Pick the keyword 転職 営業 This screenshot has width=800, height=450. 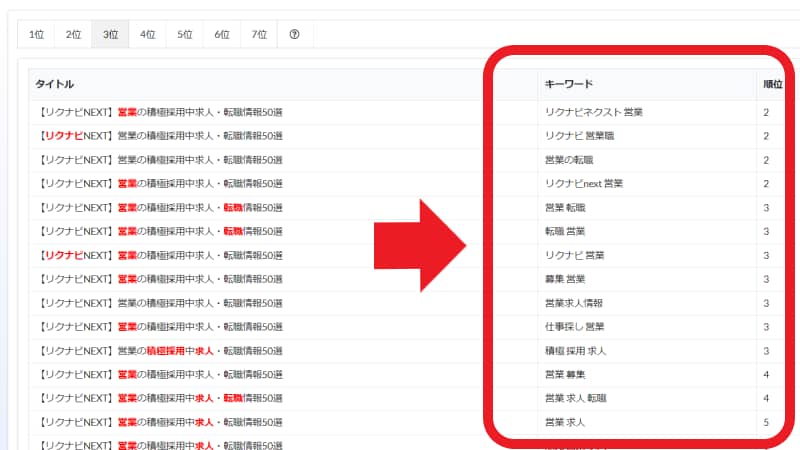(x=565, y=231)
